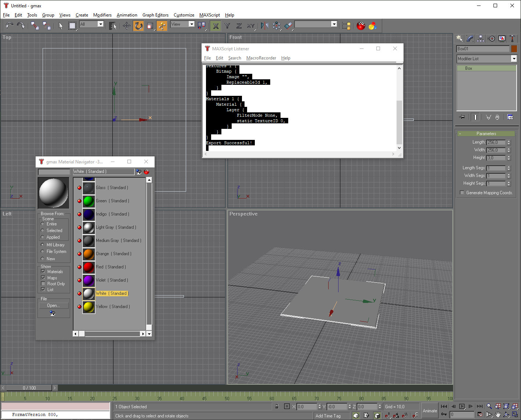Activate the Select and Link tool
The image size is (521, 420).
point(35,26)
